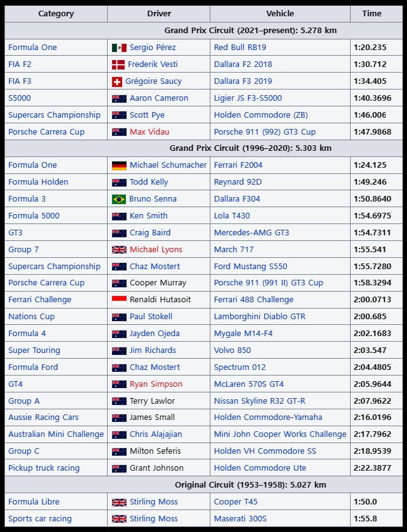Click the flag beside Craig Baird

tap(119, 233)
